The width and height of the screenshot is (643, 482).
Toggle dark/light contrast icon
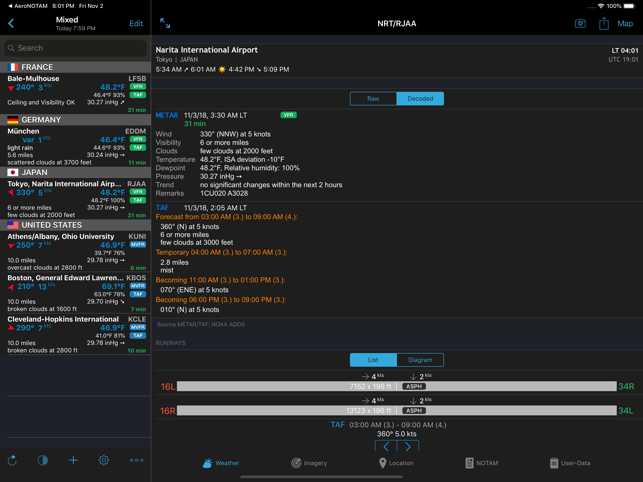tap(43, 460)
